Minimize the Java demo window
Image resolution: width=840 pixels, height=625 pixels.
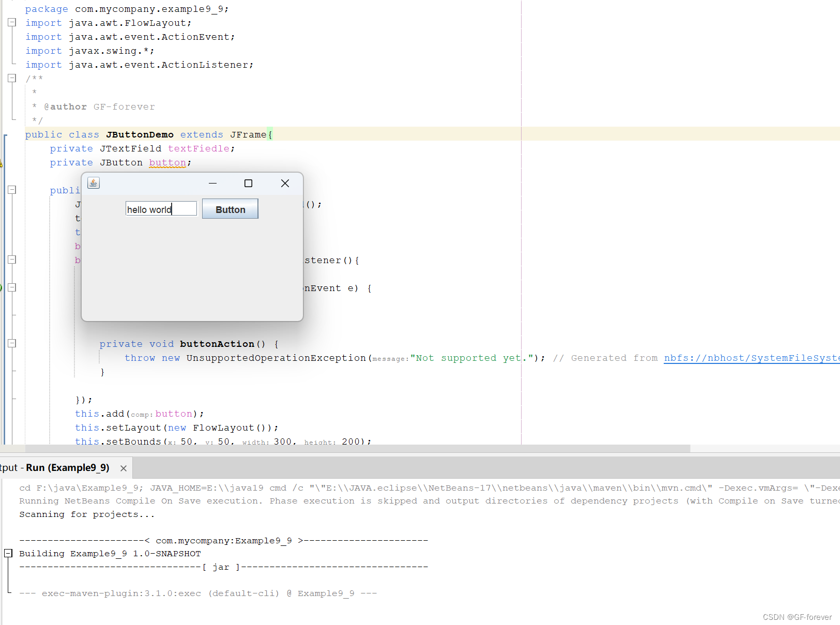pyautogui.click(x=212, y=183)
